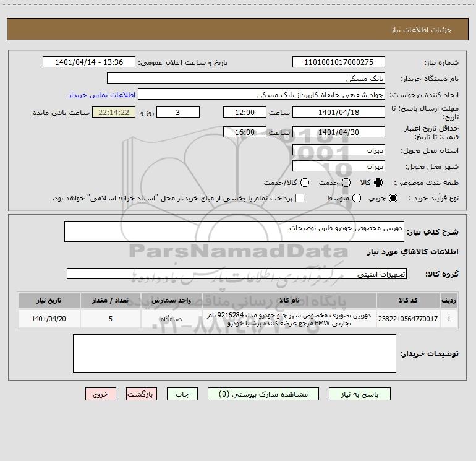Click the نام کالا column header
Image resolution: width=476 pixels, height=461 pixels.
(289, 301)
